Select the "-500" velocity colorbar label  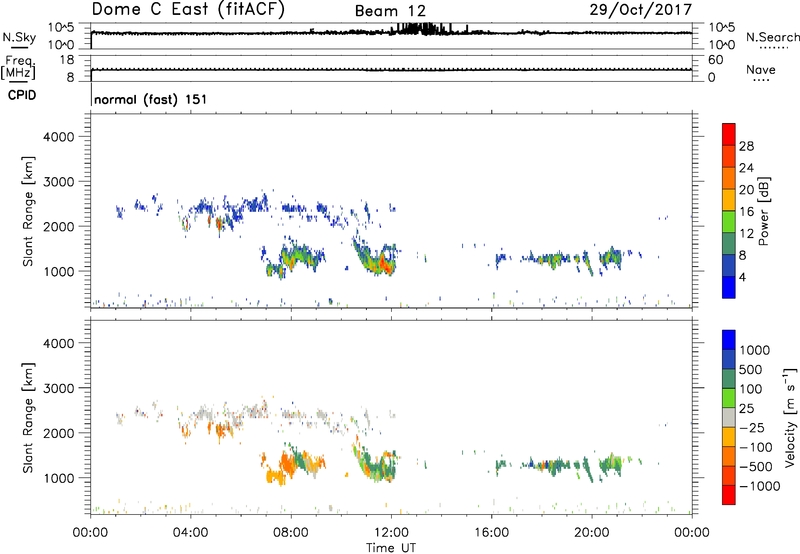[x=756, y=467]
